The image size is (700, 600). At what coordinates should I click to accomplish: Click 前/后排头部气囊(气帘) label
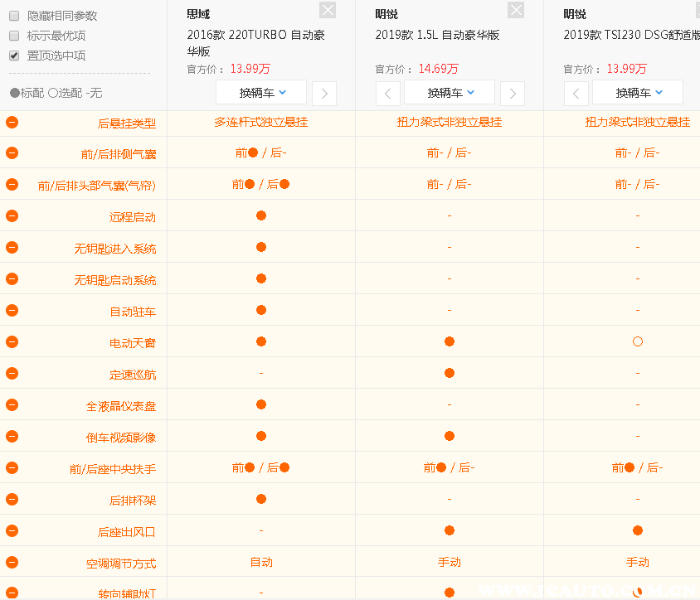tap(97, 186)
